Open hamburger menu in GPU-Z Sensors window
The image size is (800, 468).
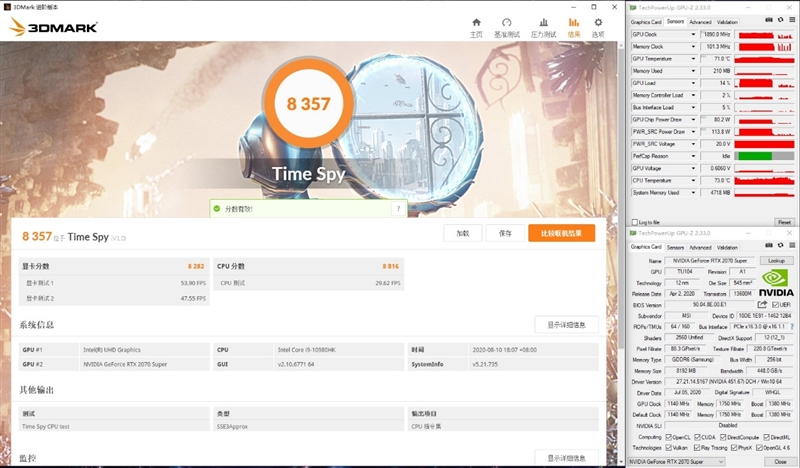pyautogui.click(x=792, y=20)
